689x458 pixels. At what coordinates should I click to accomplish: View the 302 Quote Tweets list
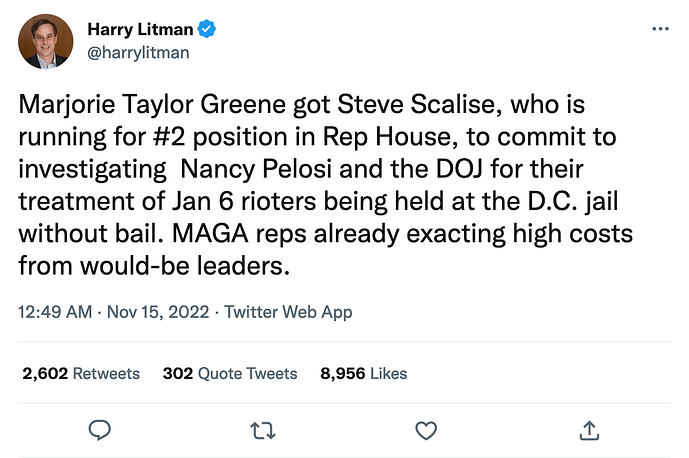(230, 373)
